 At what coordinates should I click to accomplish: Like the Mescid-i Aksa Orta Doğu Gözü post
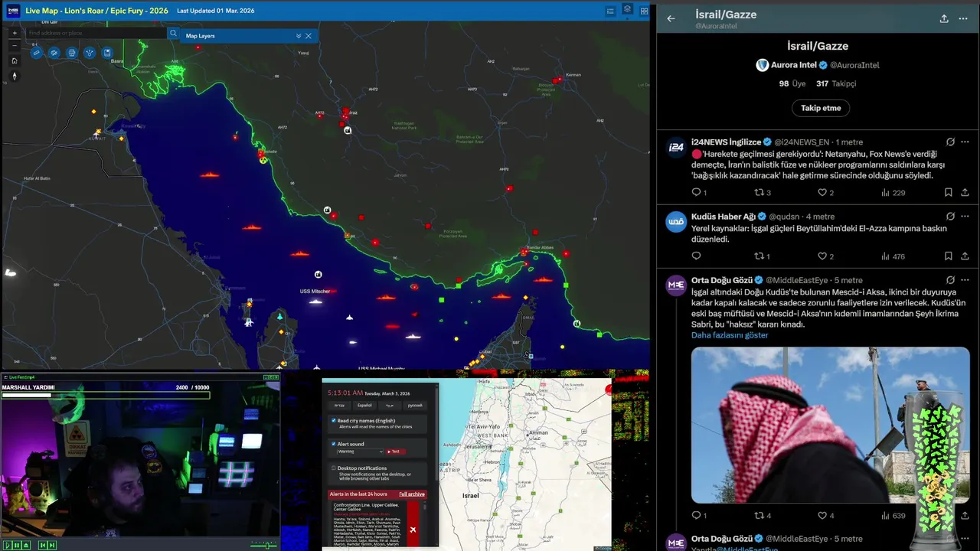(822, 516)
